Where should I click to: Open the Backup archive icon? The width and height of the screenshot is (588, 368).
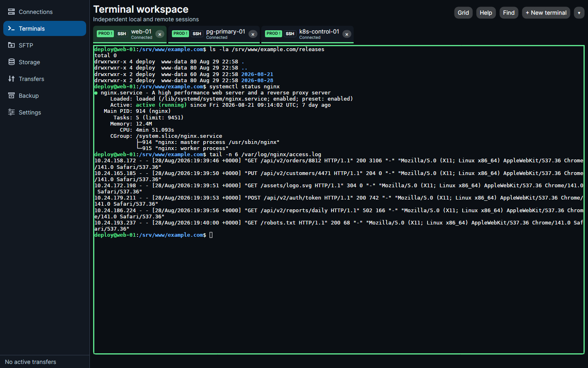pyautogui.click(x=11, y=96)
